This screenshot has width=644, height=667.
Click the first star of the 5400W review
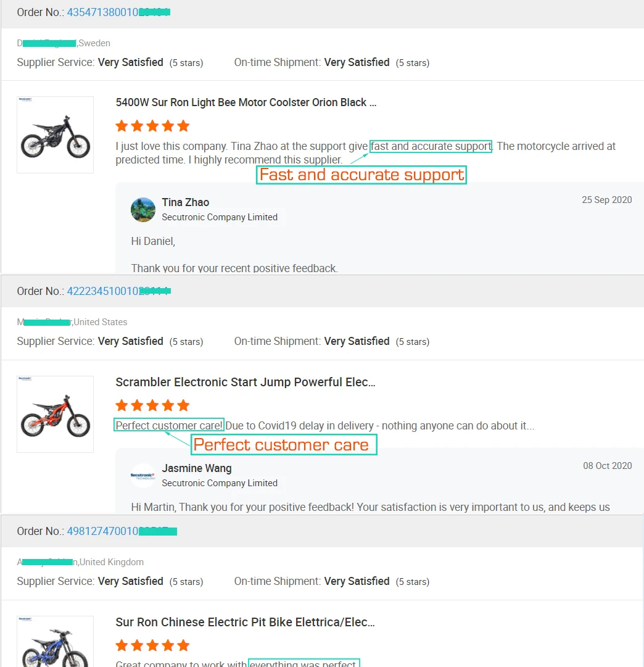pos(122,125)
